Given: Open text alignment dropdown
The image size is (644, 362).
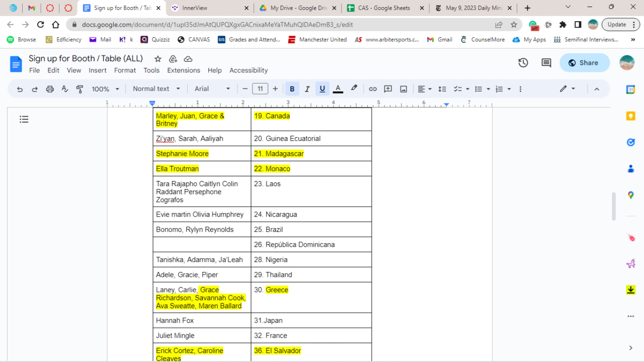Looking at the screenshot, I should click(425, 89).
